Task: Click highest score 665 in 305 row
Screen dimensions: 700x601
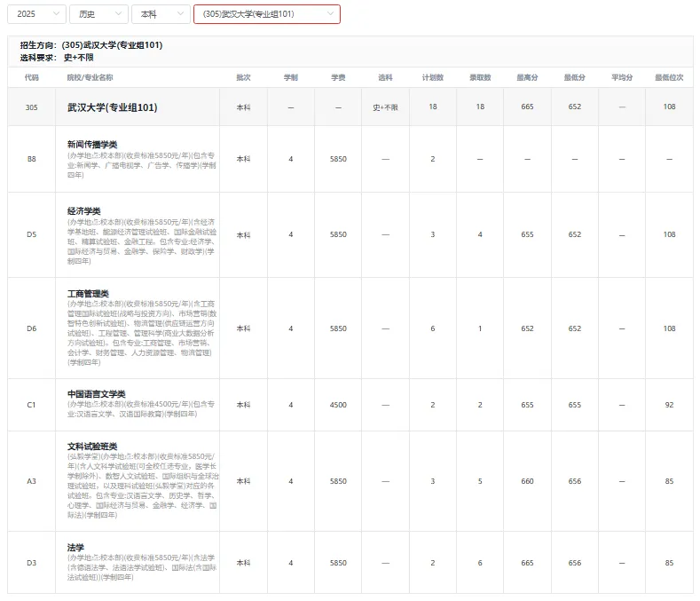Action: coord(527,107)
